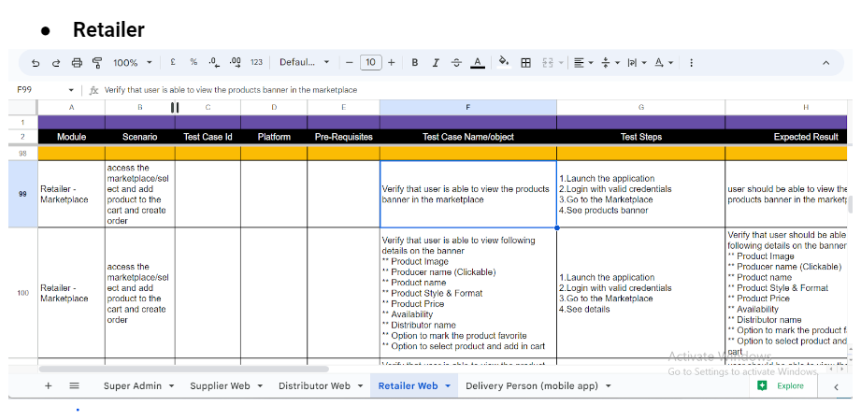The image size is (862, 417).
Task: Click the Borders icon
Action: pos(526,62)
